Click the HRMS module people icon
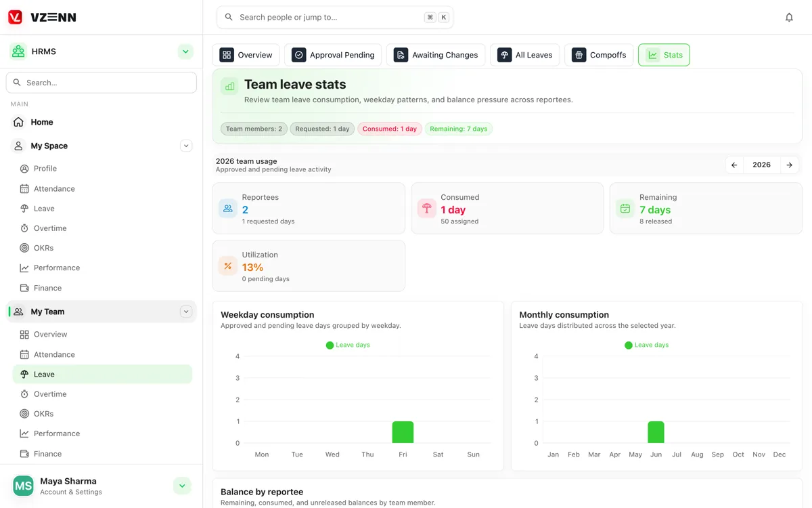The height and width of the screenshot is (508, 812). (18, 51)
